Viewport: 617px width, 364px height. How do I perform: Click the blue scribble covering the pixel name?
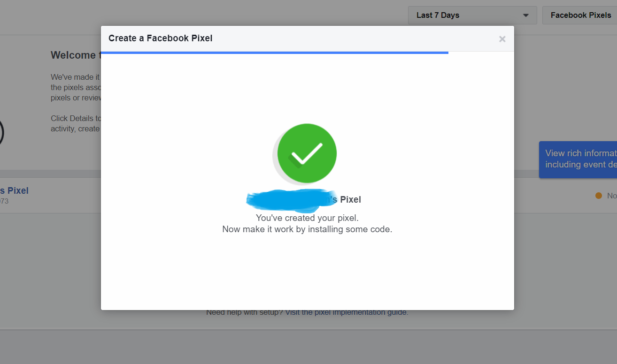289,199
